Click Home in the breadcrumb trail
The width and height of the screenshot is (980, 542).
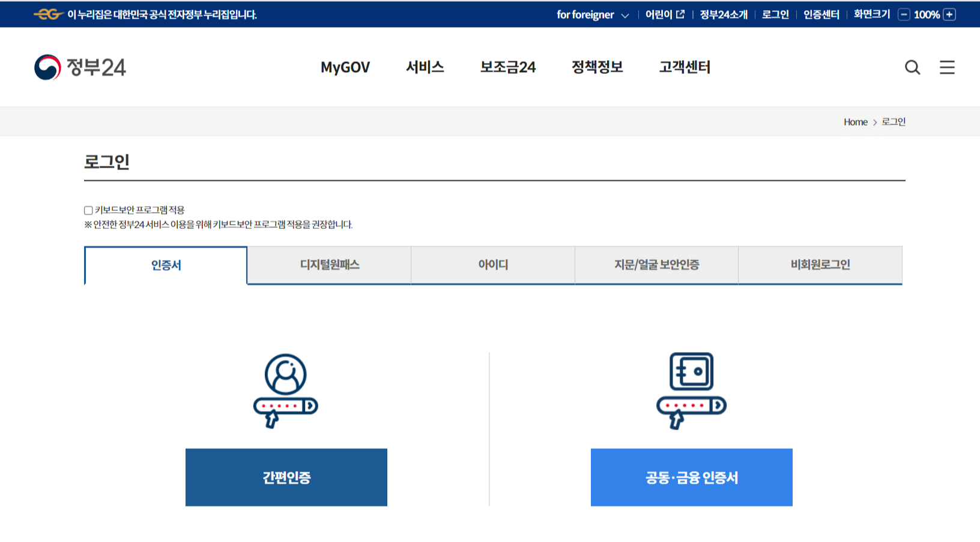855,121
